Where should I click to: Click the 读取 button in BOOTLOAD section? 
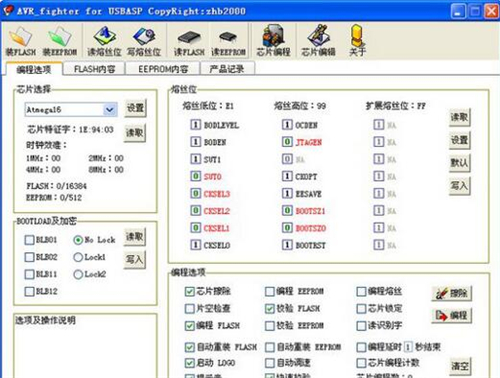click(134, 237)
